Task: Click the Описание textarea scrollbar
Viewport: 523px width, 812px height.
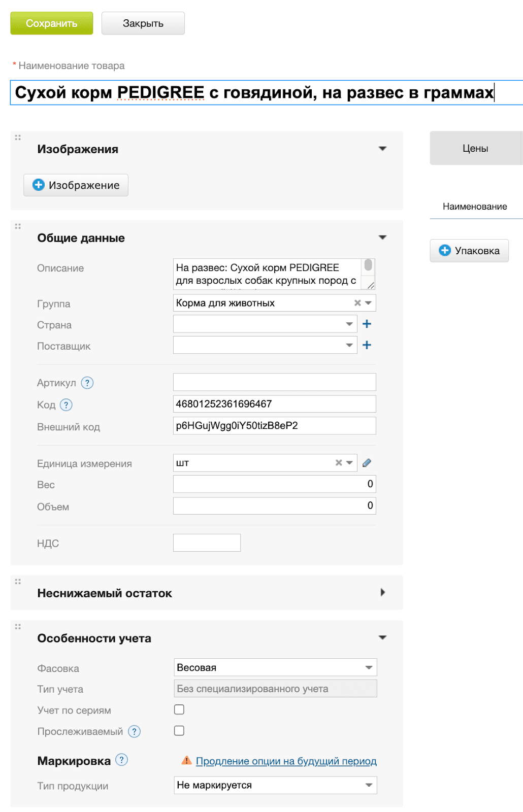Action: (x=368, y=266)
